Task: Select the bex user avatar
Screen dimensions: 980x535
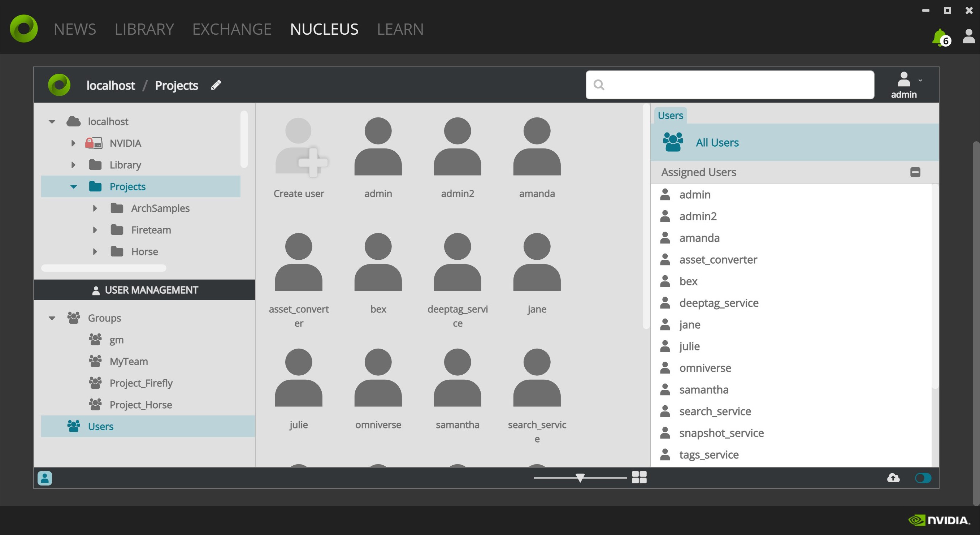Action: (x=378, y=262)
